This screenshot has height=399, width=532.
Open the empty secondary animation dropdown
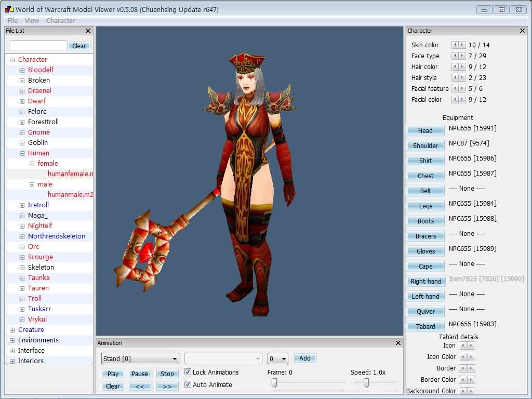pyautogui.click(x=223, y=358)
